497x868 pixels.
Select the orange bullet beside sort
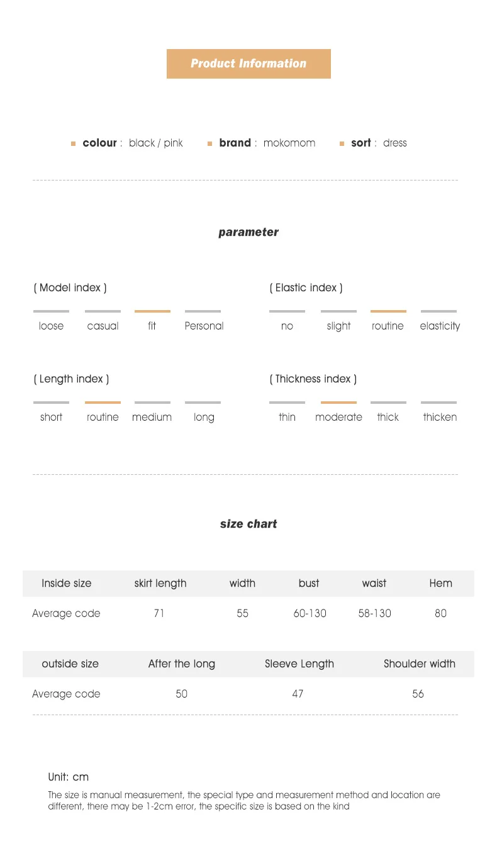[x=342, y=144]
